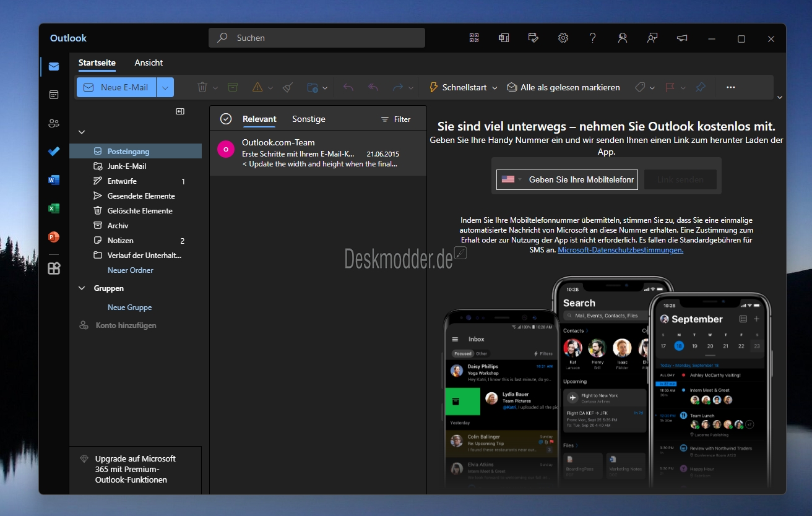
Task: Click the report junk warning icon
Action: coord(257,87)
